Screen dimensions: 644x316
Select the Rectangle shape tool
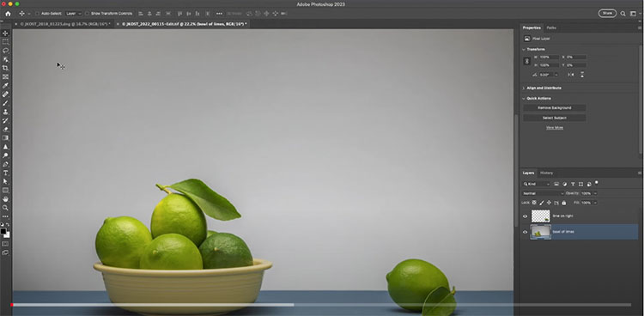5,191
